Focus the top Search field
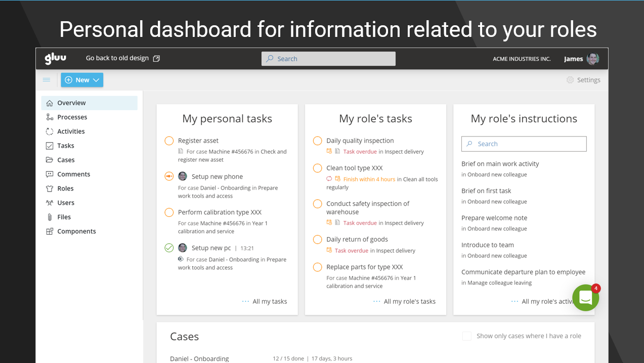The height and width of the screenshot is (363, 644). pos(328,59)
